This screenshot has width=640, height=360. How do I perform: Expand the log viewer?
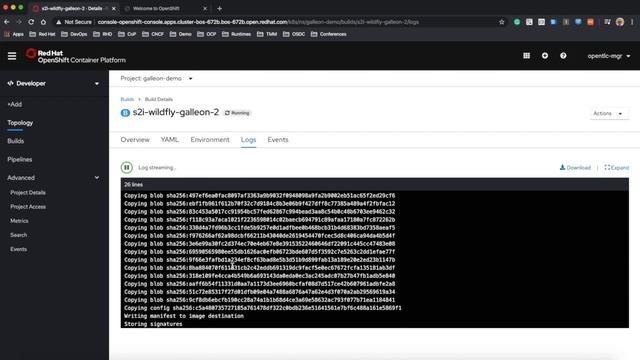point(617,168)
